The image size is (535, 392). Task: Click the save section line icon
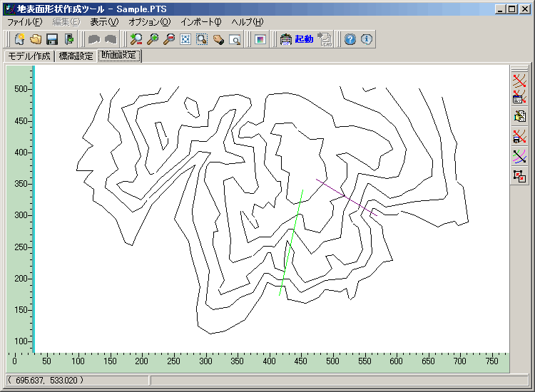pyautogui.click(x=519, y=136)
